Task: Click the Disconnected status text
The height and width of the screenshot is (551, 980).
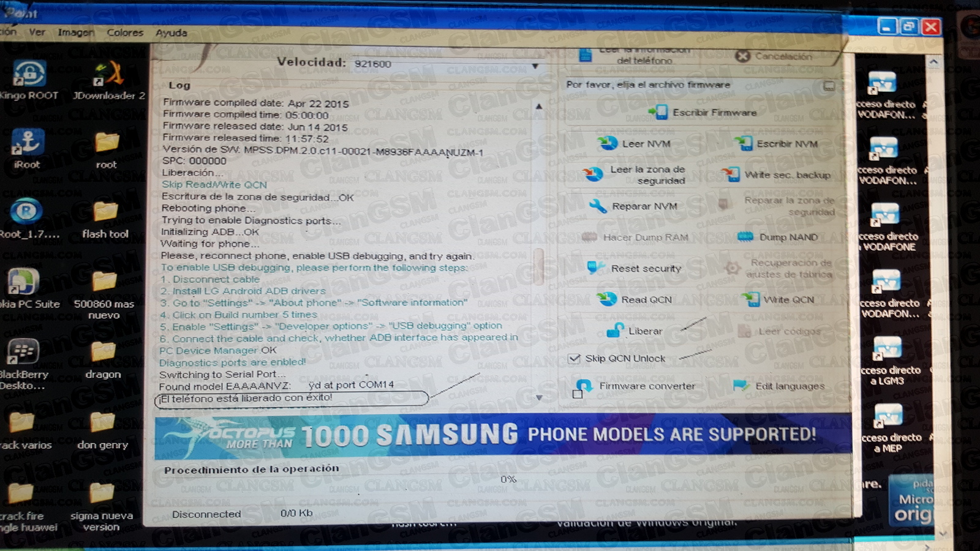Action: point(206,514)
